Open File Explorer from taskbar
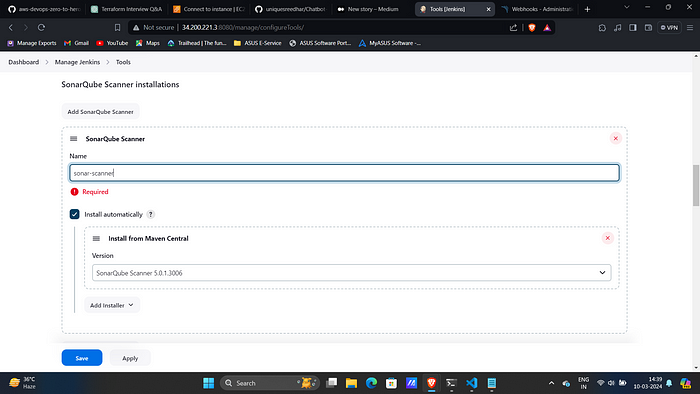The width and height of the screenshot is (700, 394). (x=351, y=383)
